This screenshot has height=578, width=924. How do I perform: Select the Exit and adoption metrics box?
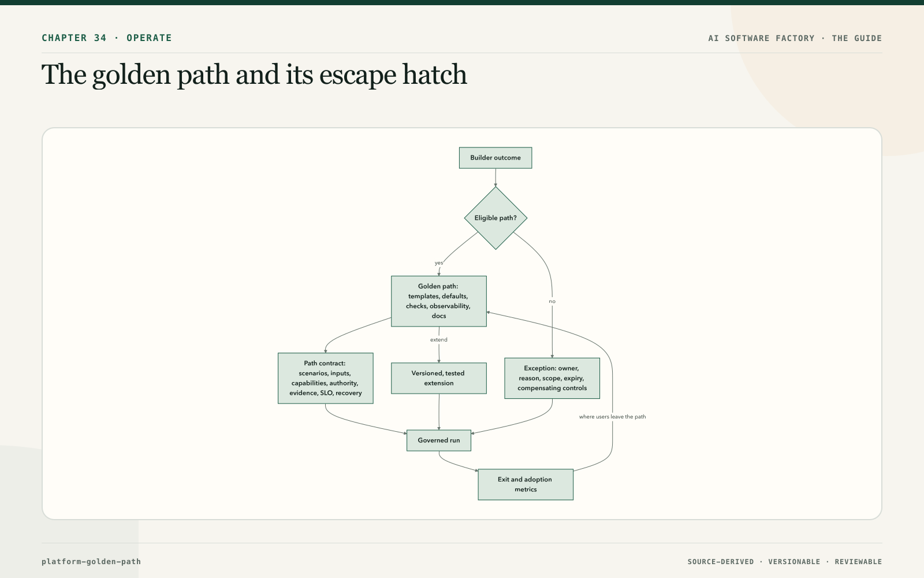click(526, 484)
